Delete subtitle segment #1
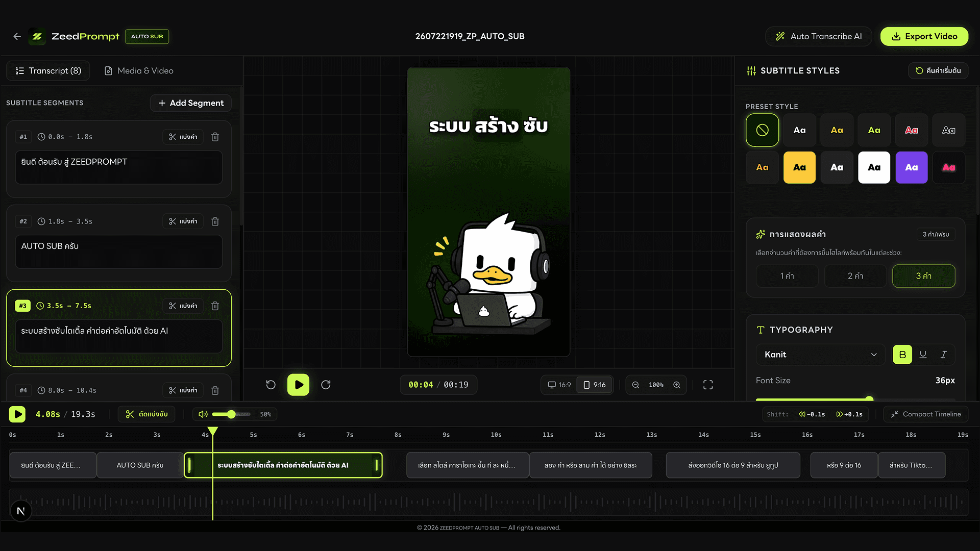This screenshot has width=980, height=551. (215, 137)
